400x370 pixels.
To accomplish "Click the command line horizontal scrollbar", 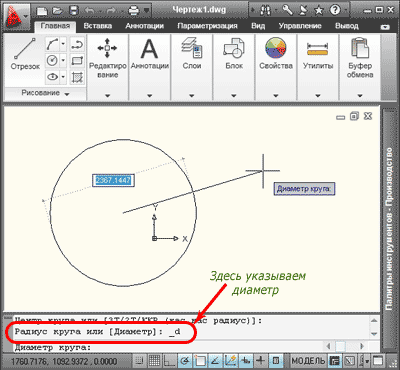I will [x=345, y=346].
